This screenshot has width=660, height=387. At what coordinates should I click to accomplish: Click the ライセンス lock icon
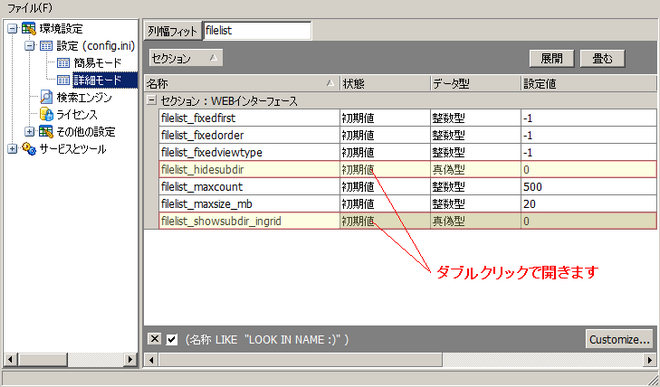[46, 115]
